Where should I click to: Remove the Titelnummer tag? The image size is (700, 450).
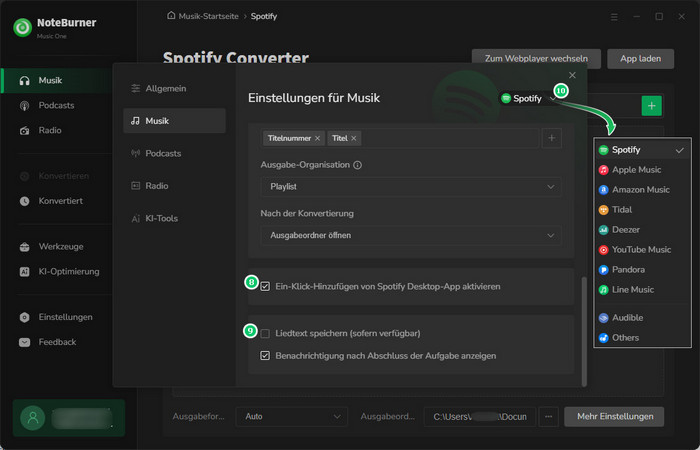[317, 138]
